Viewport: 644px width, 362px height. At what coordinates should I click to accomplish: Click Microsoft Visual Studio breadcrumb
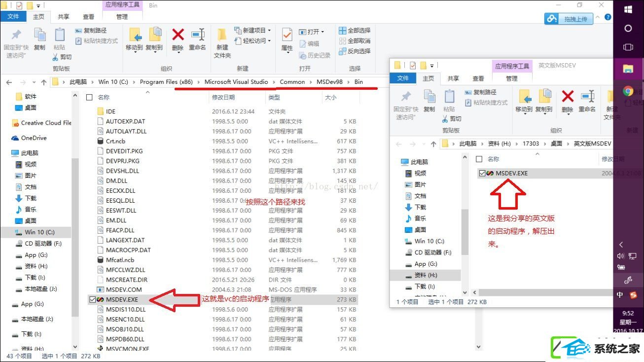(x=236, y=82)
